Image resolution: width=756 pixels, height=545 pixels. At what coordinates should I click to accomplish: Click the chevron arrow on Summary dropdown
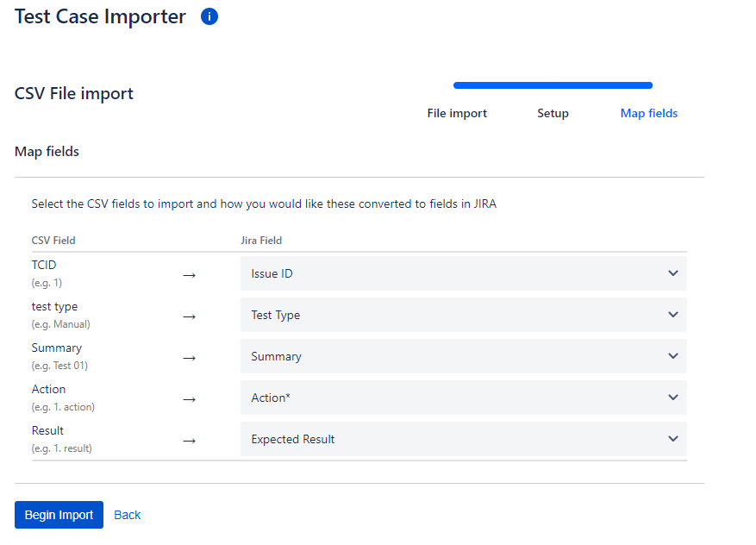pos(673,356)
